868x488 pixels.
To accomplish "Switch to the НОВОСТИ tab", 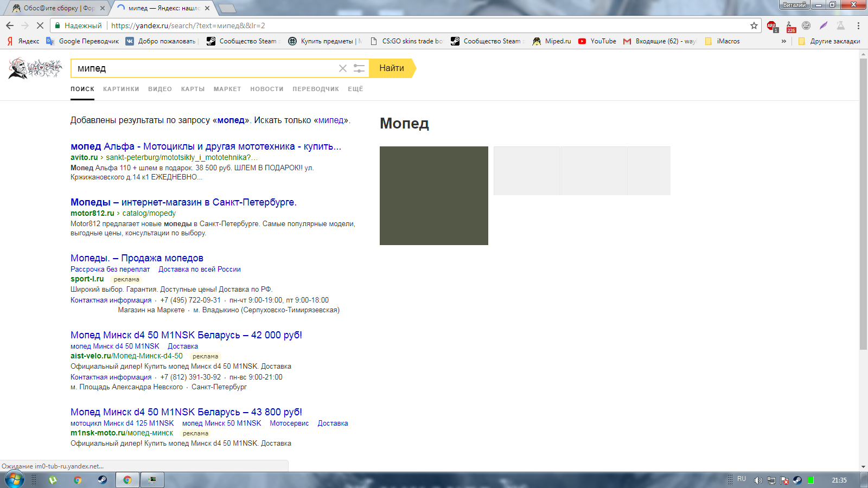I will [267, 89].
